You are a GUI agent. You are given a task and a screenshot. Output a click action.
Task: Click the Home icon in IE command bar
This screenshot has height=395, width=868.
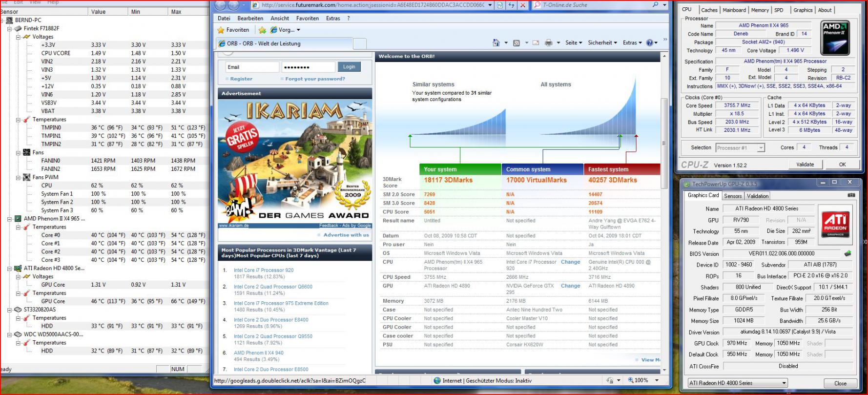pos(496,42)
